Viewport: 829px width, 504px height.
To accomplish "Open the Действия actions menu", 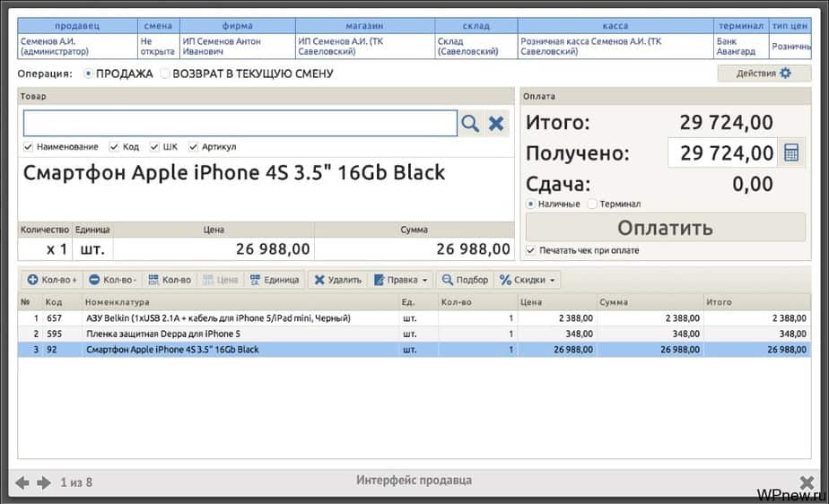I will (764, 74).
